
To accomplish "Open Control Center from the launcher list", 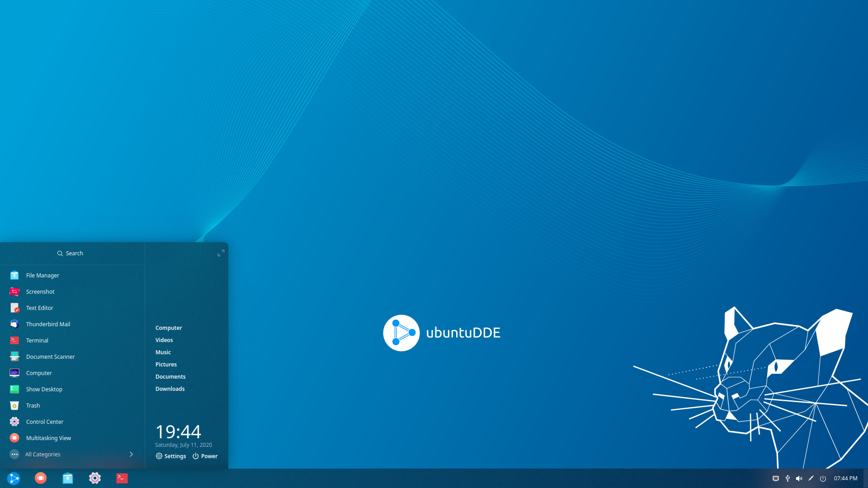I will click(x=72, y=422).
